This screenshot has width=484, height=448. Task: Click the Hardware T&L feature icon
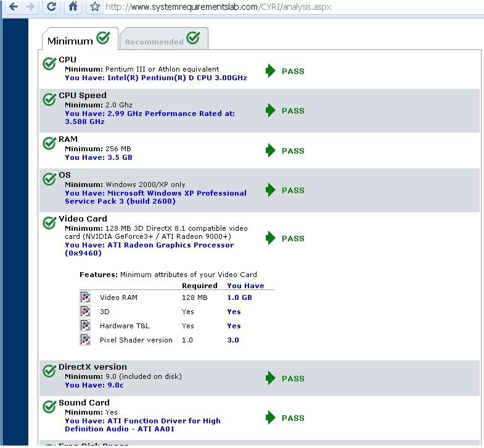tap(85, 325)
